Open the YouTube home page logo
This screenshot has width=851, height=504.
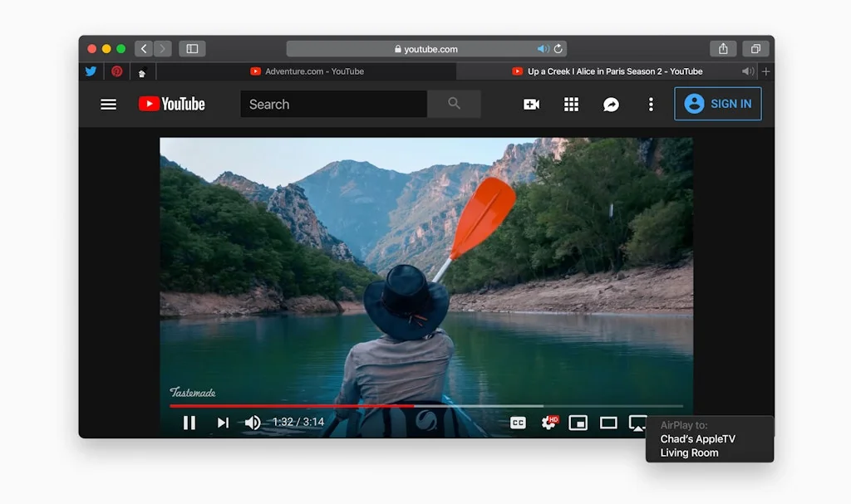coord(171,104)
